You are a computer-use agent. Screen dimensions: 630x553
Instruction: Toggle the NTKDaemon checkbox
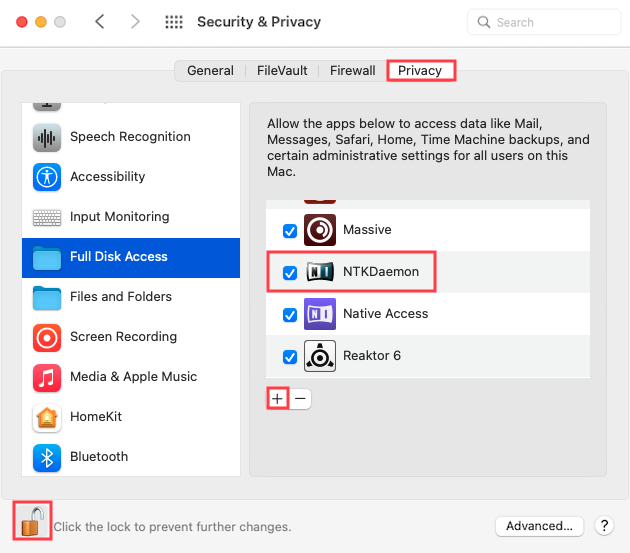[x=290, y=272]
